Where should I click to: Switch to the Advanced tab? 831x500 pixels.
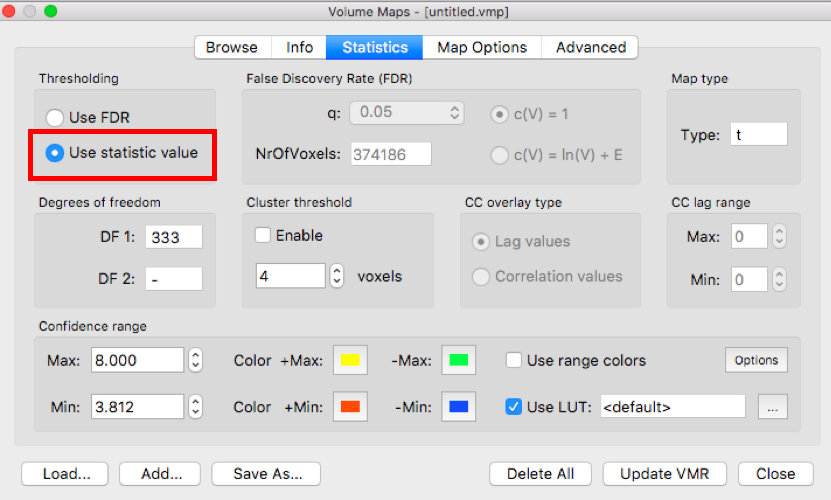(x=590, y=47)
